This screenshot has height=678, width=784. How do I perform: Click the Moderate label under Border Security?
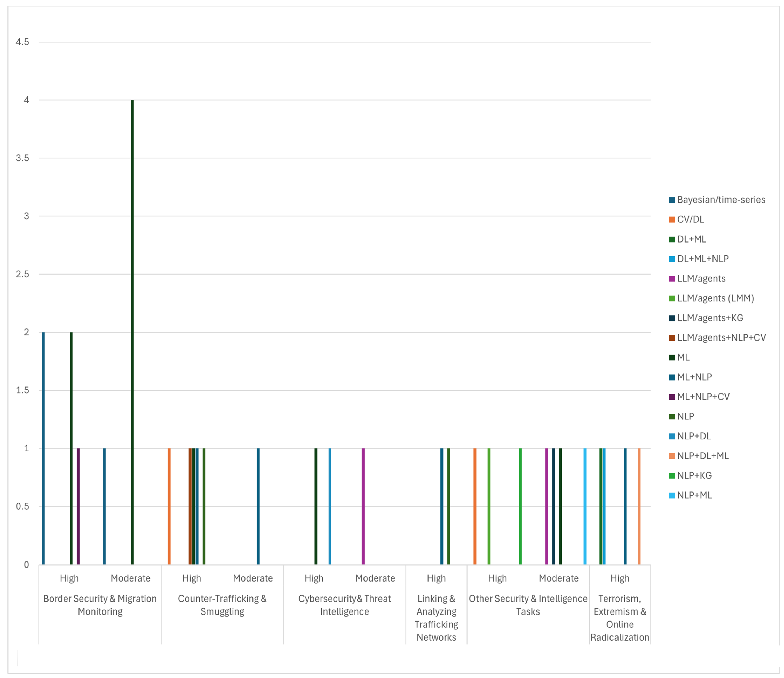point(131,578)
